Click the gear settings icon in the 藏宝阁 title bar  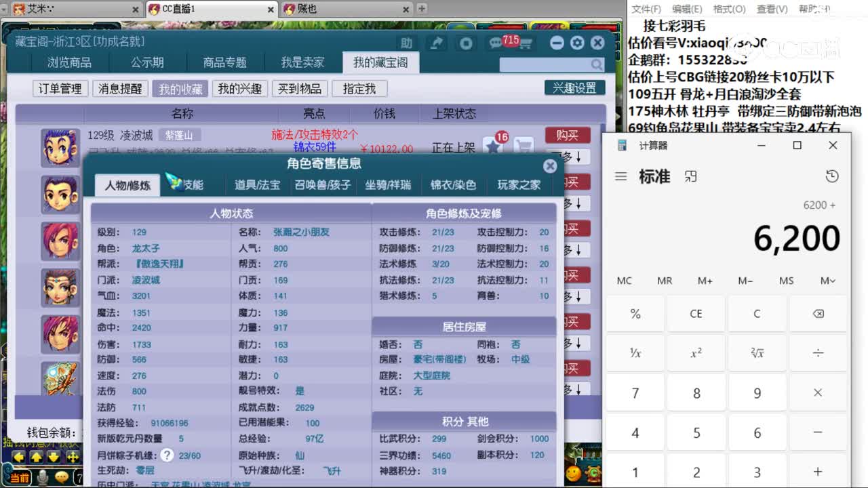(577, 43)
